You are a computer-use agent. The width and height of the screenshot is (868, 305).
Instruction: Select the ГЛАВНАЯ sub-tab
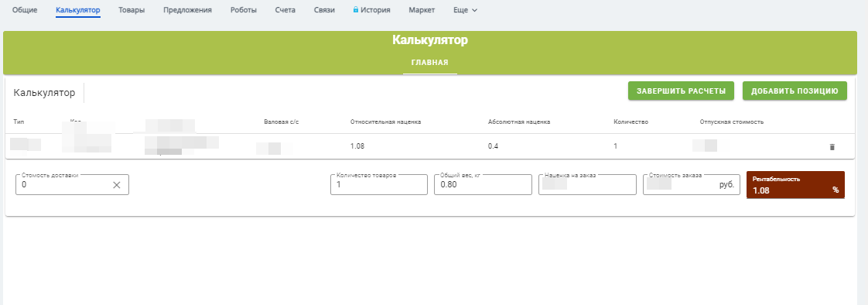(429, 63)
